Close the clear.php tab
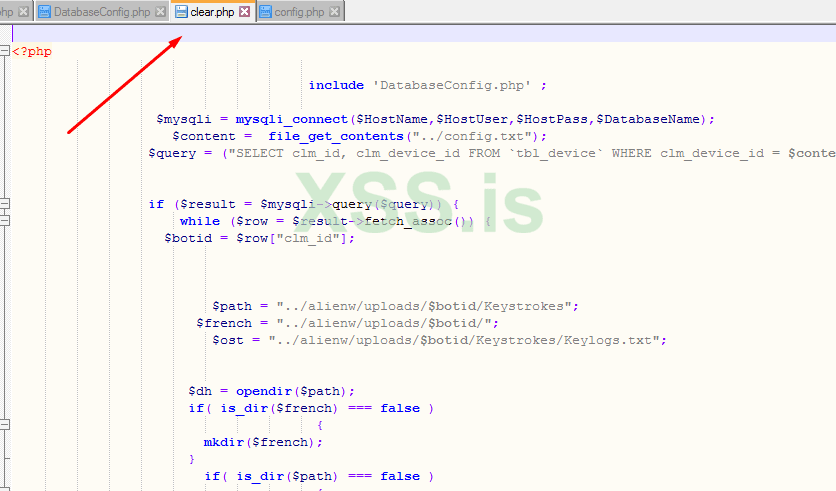The height and width of the screenshot is (491, 836). (x=244, y=12)
